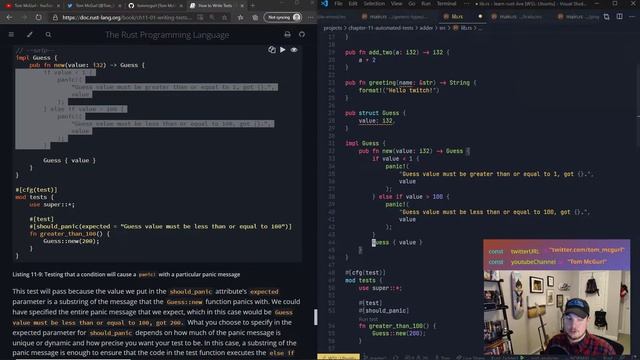Click the unsaved dot on lib.rs tab
Image resolution: width=640 pixels, height=360 pixels.
click(480, 17)
